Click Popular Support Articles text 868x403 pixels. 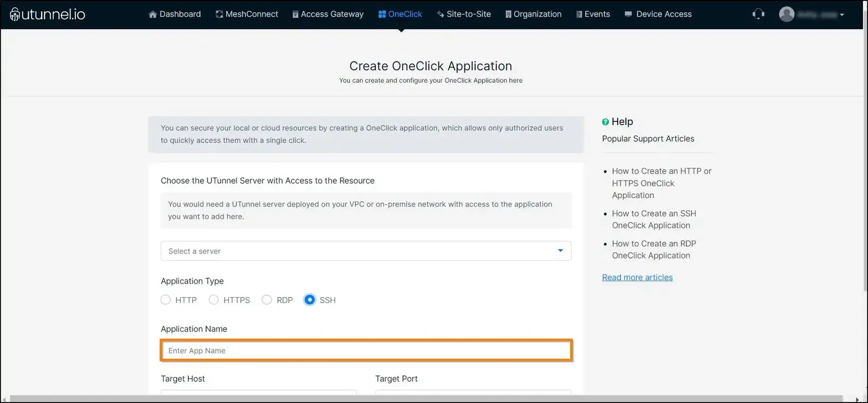648,138
